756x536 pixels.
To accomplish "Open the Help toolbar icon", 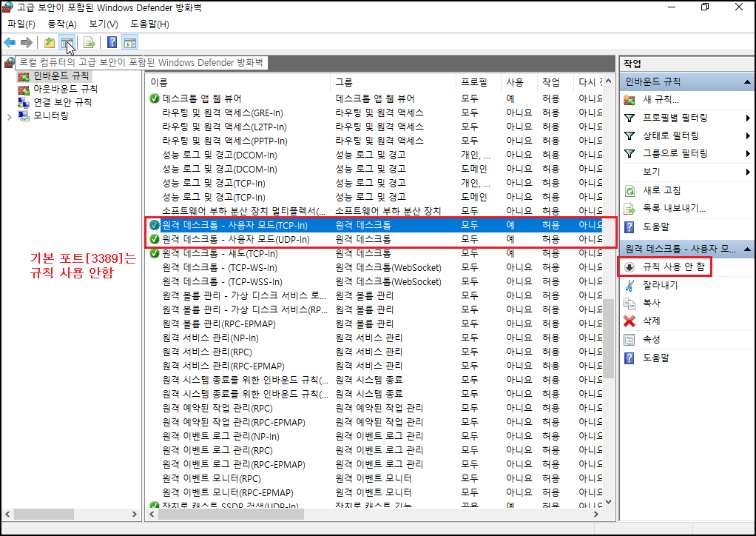I will (x=112, y=42).
